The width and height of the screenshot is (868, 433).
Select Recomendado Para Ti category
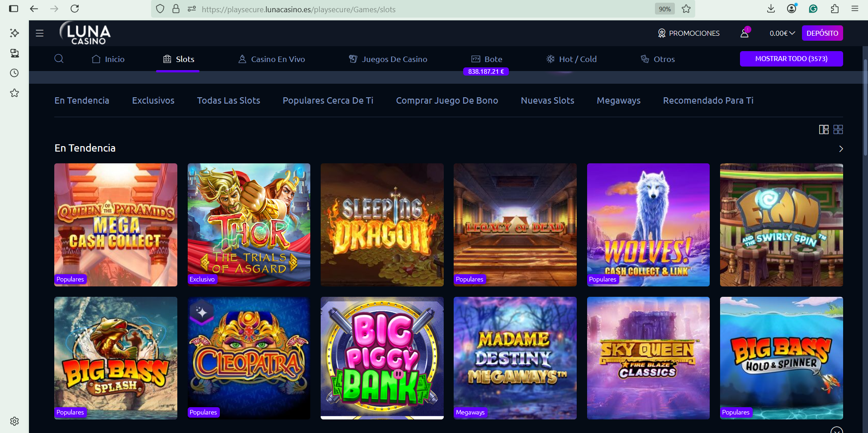708,100
